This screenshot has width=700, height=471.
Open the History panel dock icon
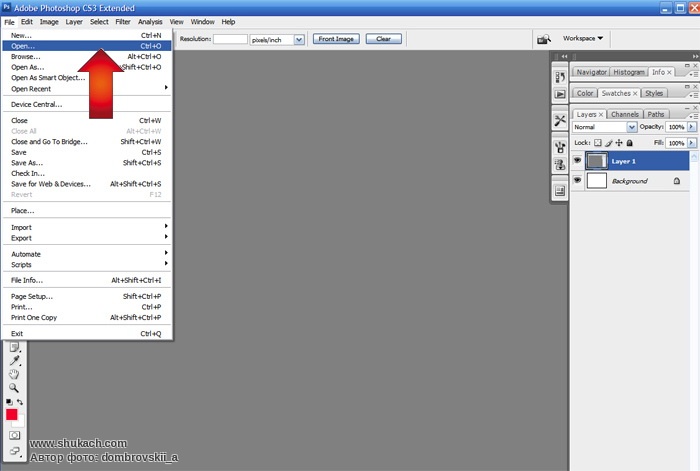(x=560, y=77)
